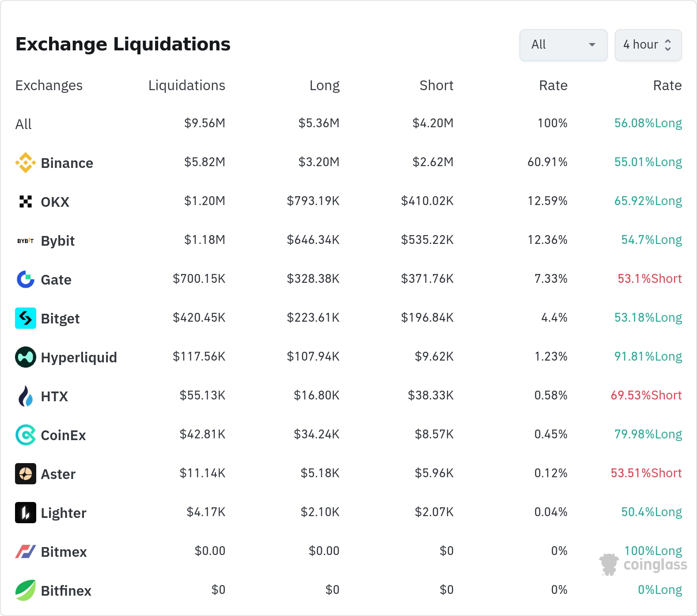Sort by Liquidations column header
Image resolution: width=697 pixels, height=616 pixels.
pos(186,85)
